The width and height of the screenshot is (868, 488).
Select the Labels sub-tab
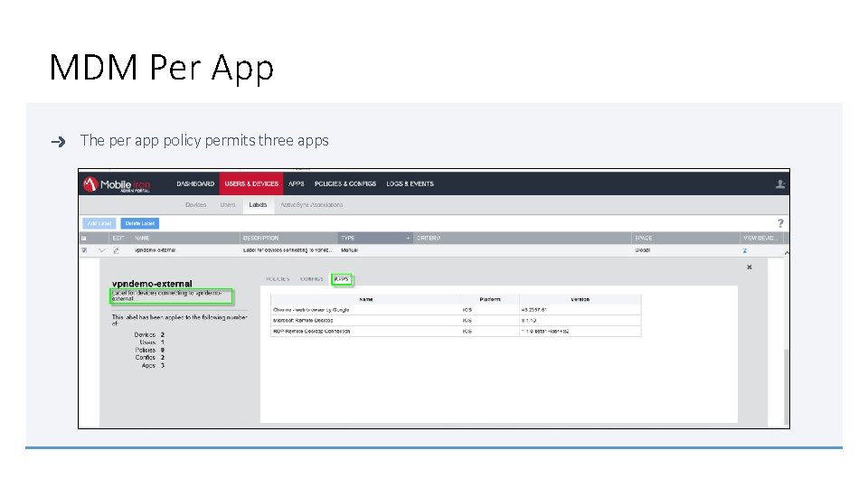point(258,205)
